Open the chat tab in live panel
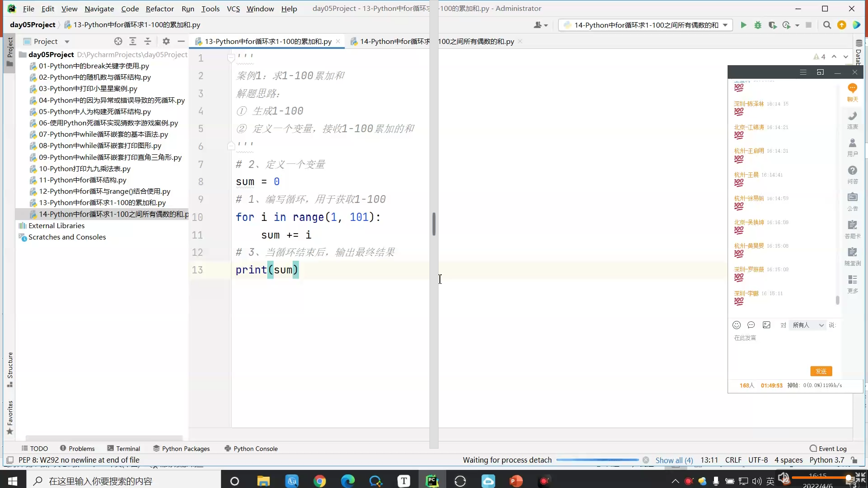Image resolution: width=868 pixels, height=488 pixels. [853, 92]
